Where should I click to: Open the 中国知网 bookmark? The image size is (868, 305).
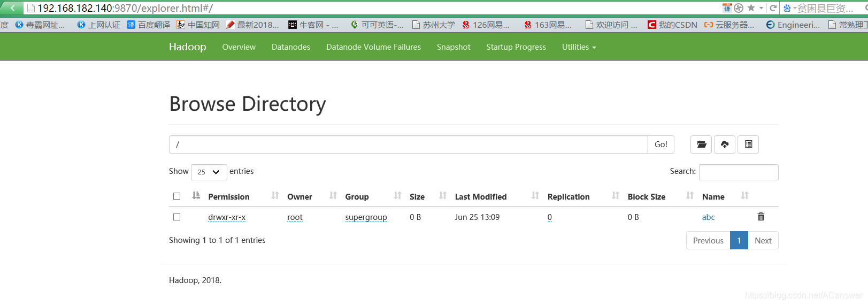198,25
